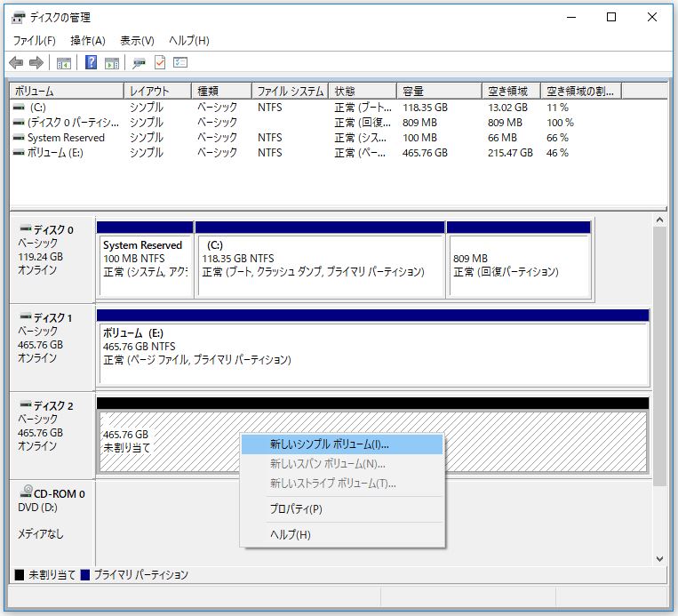Screen dimensions: 678x616
Task: Click the blue プライマリ パーティション legend swatch
Action: (85, 575)
